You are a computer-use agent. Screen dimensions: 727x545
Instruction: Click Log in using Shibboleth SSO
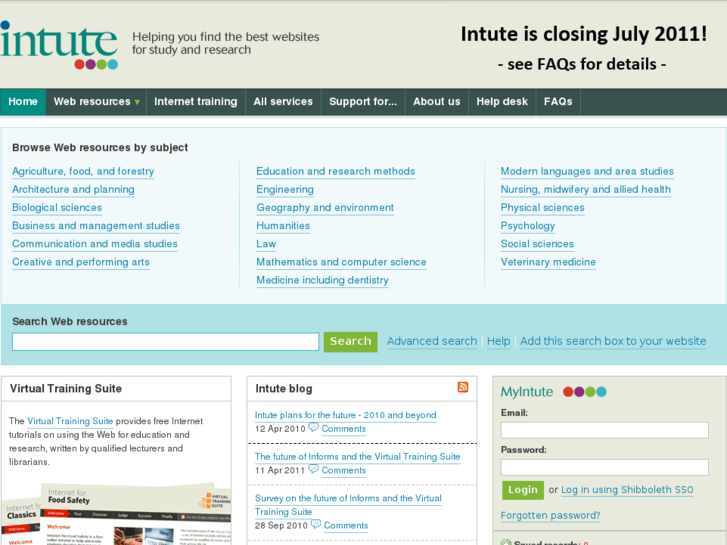click(627, 490)
